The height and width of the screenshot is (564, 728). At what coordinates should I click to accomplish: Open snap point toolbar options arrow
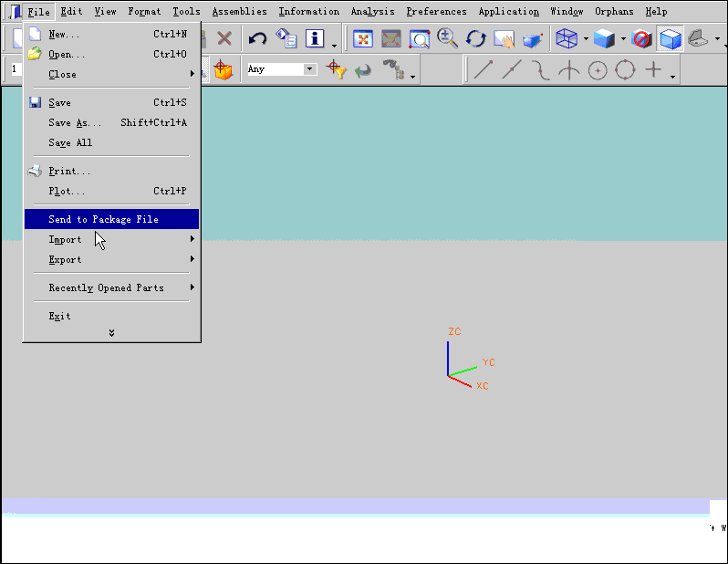click(672, 77)
